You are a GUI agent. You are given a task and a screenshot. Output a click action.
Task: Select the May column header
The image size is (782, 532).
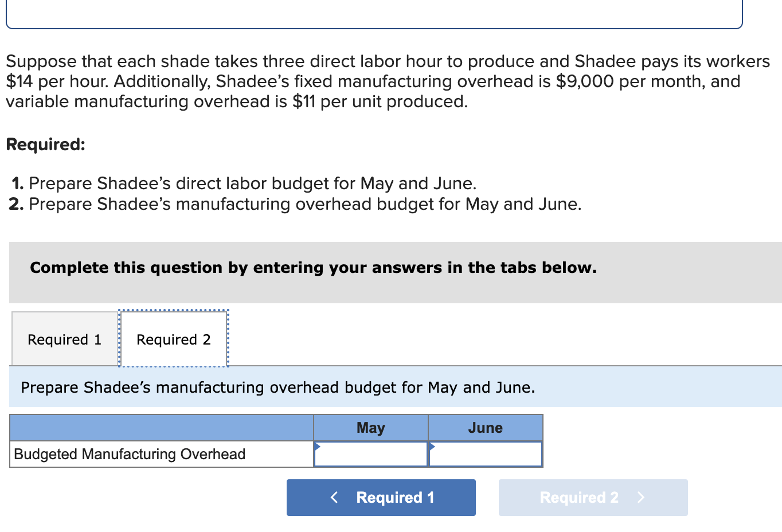(x=370, y=427)
